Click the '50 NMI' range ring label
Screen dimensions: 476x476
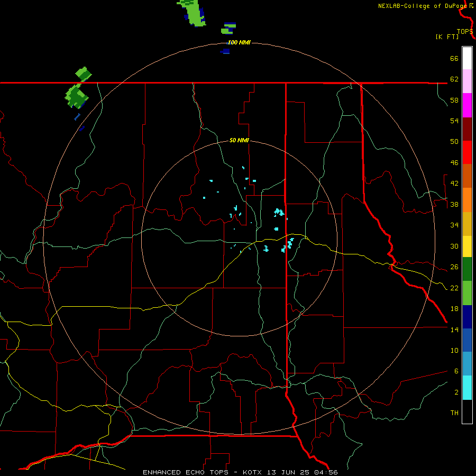(x=239, y=140)
